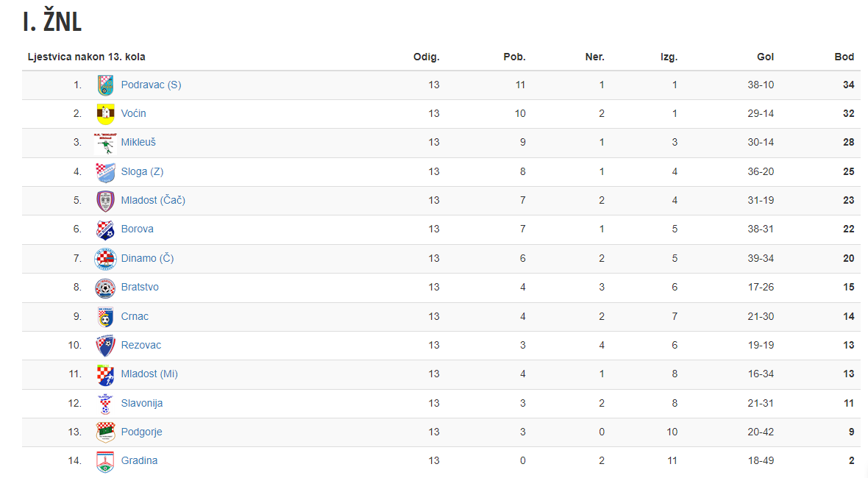The image size is (868, 478).
Task: Click the Borova club crest
Action: click(105, 229)
